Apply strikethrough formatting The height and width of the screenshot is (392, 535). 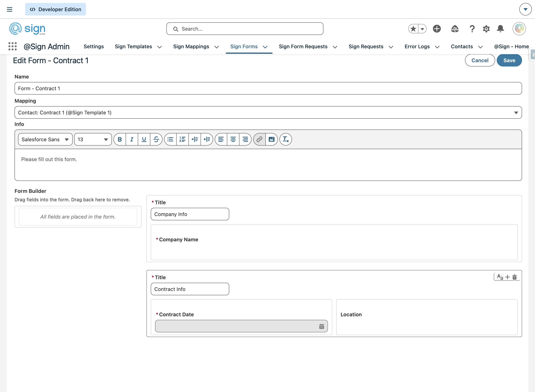coord(156,139)
